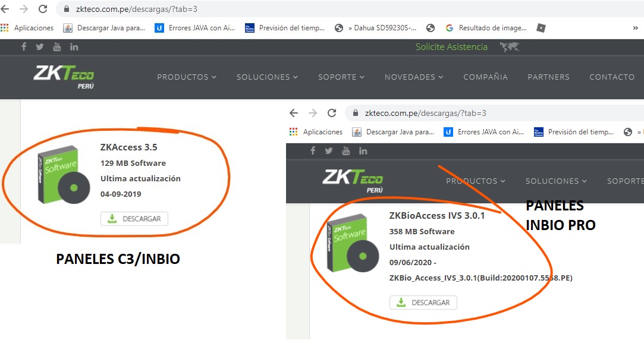
Task: Open 'Previsión del tiemp...' bookmark in main window
Action: click(285, 28)
